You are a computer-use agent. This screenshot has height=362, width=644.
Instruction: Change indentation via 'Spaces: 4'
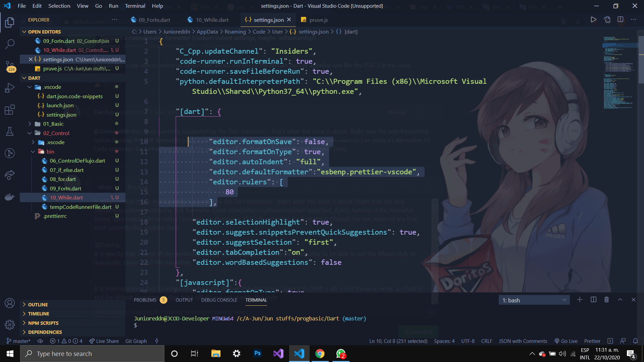[x=444, y=341]
